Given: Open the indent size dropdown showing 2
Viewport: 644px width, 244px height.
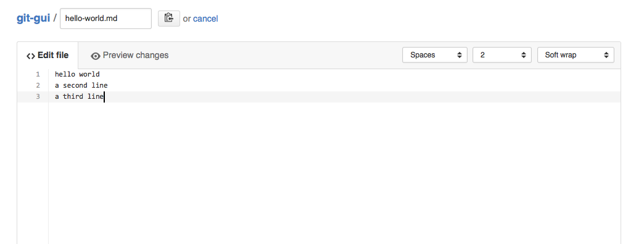Looking at the screenshot, I should pos(502,55).
